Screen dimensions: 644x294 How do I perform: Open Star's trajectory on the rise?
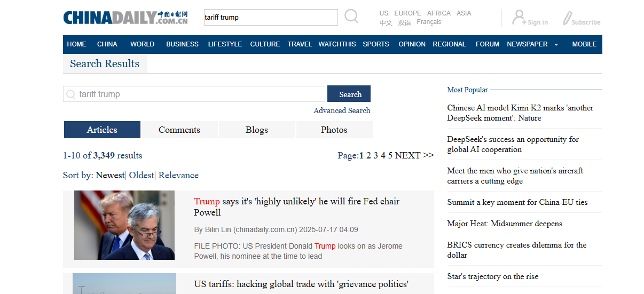click(493, 276)
